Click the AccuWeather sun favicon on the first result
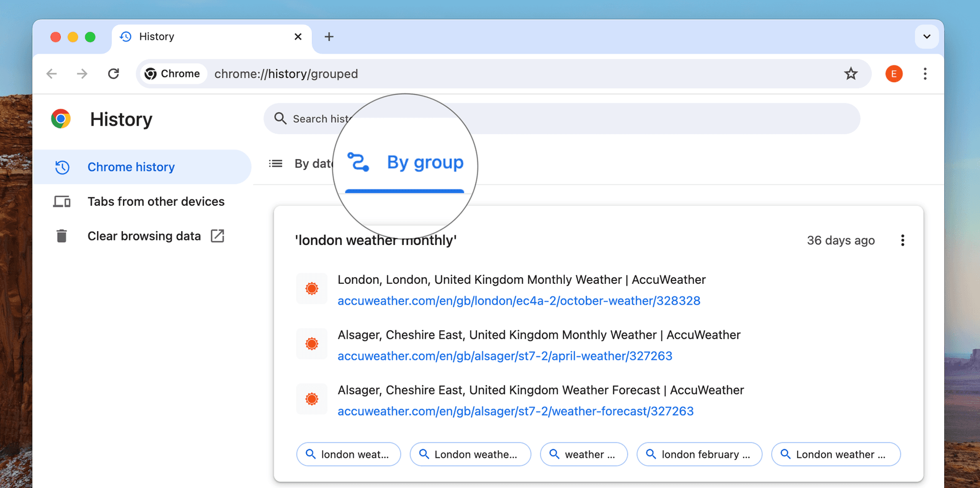Viewport: 980px width, 488px height. [x=311, y=288]
